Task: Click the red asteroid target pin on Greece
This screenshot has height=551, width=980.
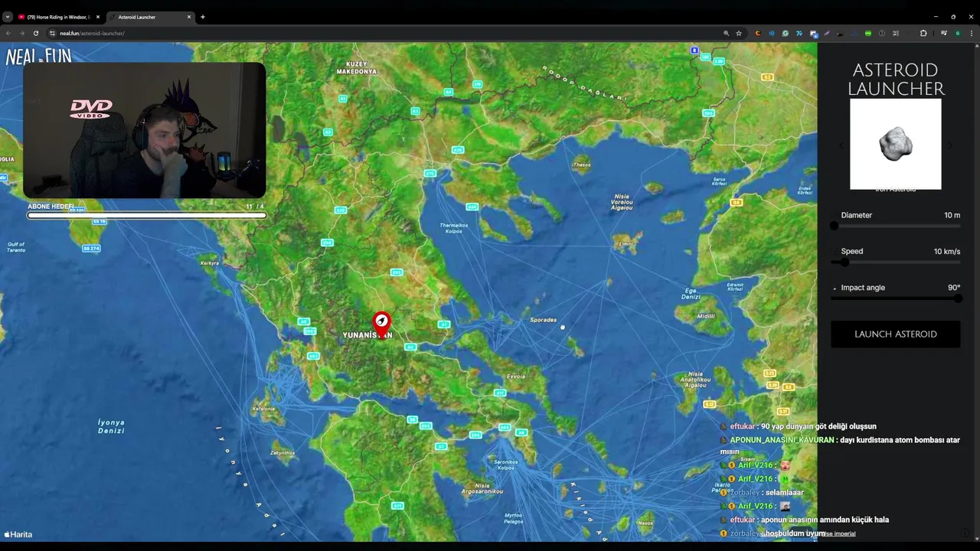Action: [x=381, y=323]
